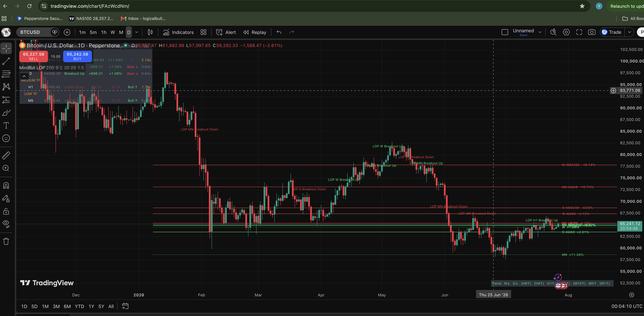Select the crosshair cursor tool
This screenshot has height=316, width=644.
6,48
